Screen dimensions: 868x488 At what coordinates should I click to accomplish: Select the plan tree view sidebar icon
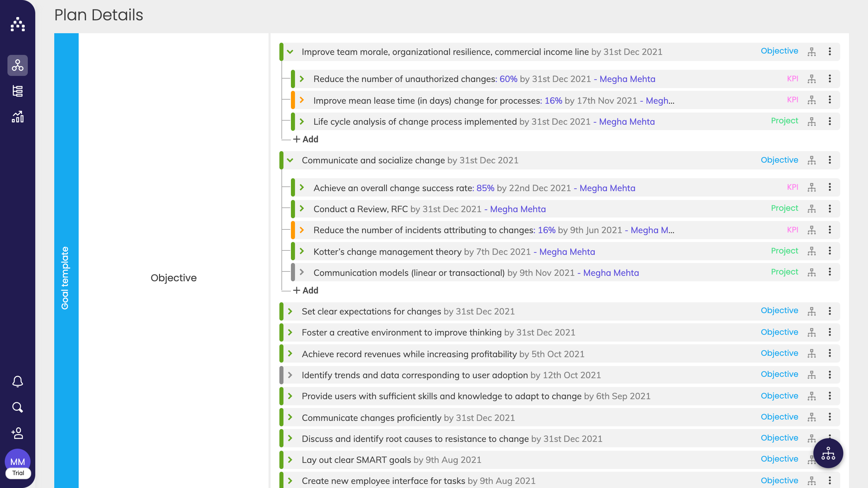point(18,65)
